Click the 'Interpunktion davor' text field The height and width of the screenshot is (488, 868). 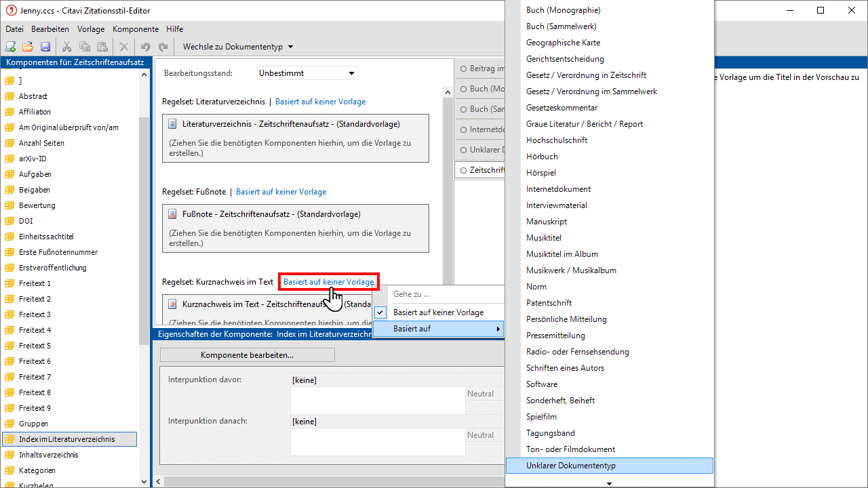(x=377, y=400)
